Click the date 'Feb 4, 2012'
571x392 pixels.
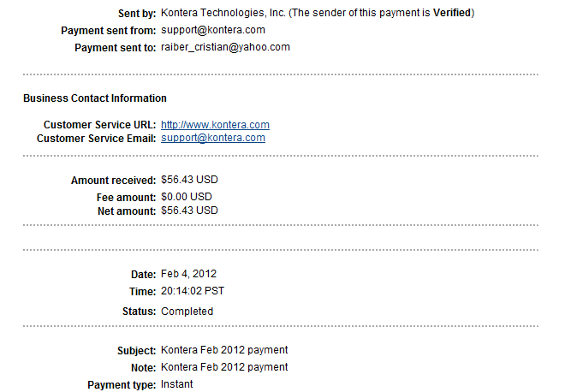click(188, 274)
